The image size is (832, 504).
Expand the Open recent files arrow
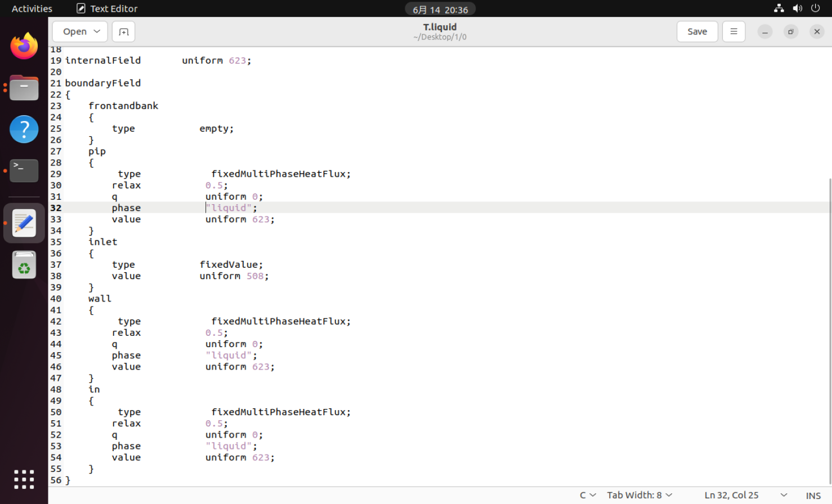[97, 31]
